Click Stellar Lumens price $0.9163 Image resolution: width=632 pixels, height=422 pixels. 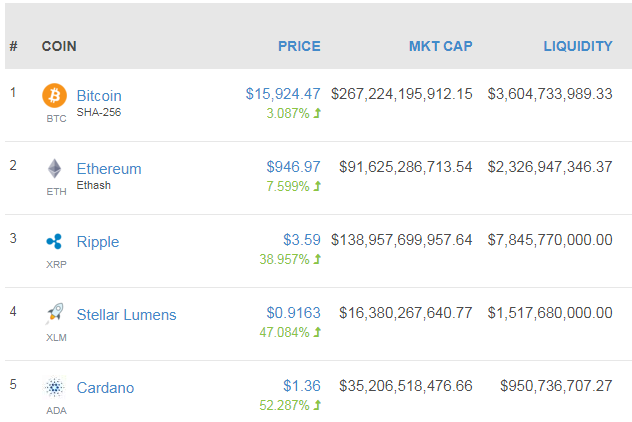coord(293,313)
